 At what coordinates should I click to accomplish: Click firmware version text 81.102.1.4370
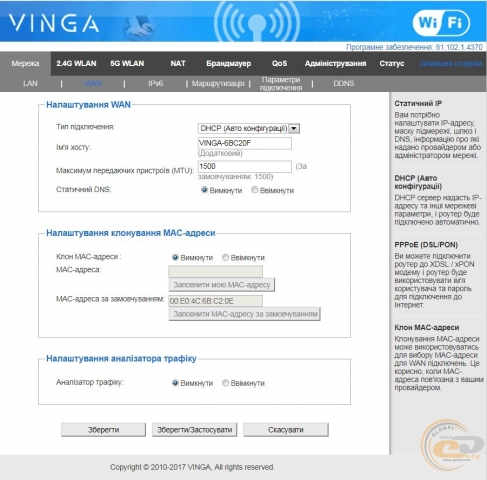coord(459,47)
